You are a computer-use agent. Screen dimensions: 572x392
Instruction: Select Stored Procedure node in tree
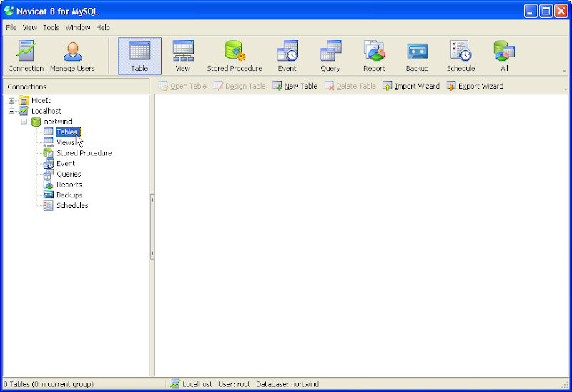click(84, 153)
